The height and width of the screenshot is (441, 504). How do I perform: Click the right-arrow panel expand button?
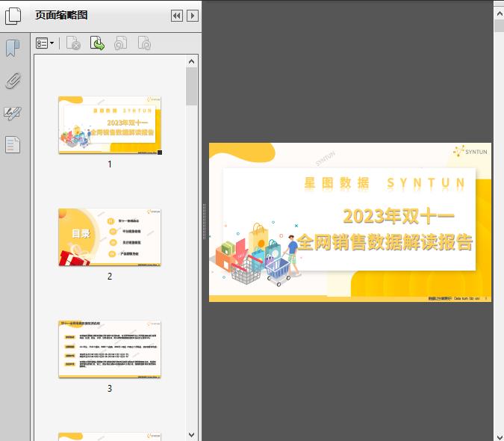coord(193,16)
